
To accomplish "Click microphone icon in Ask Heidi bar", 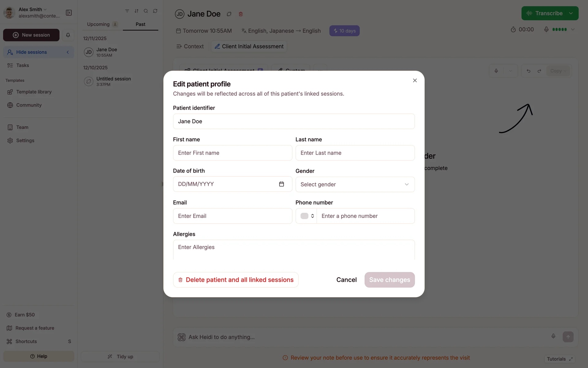I will pyautogui.click(x=553, y=336).
